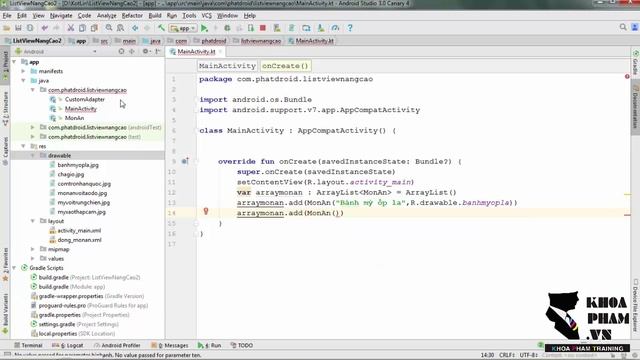Open the Android Profiler tool window

click(x=117, y=345)
